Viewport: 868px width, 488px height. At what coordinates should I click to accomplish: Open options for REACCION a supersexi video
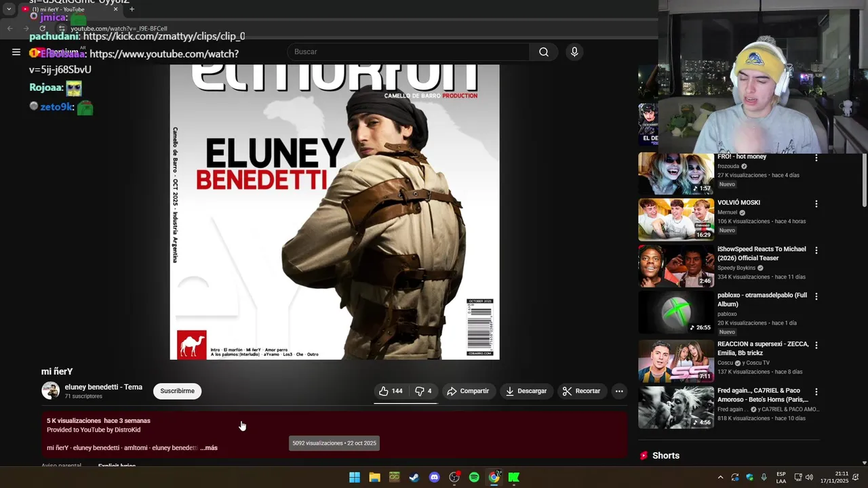(816, 345)
